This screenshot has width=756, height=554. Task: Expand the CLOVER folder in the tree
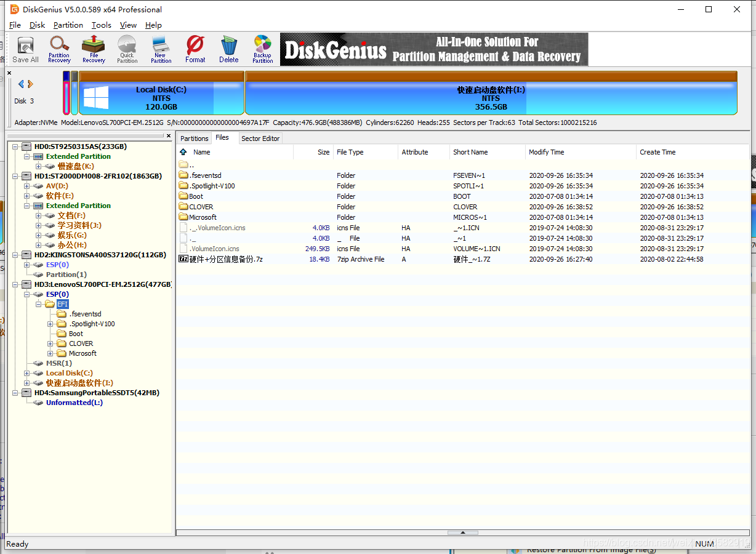tap(50, 343)
